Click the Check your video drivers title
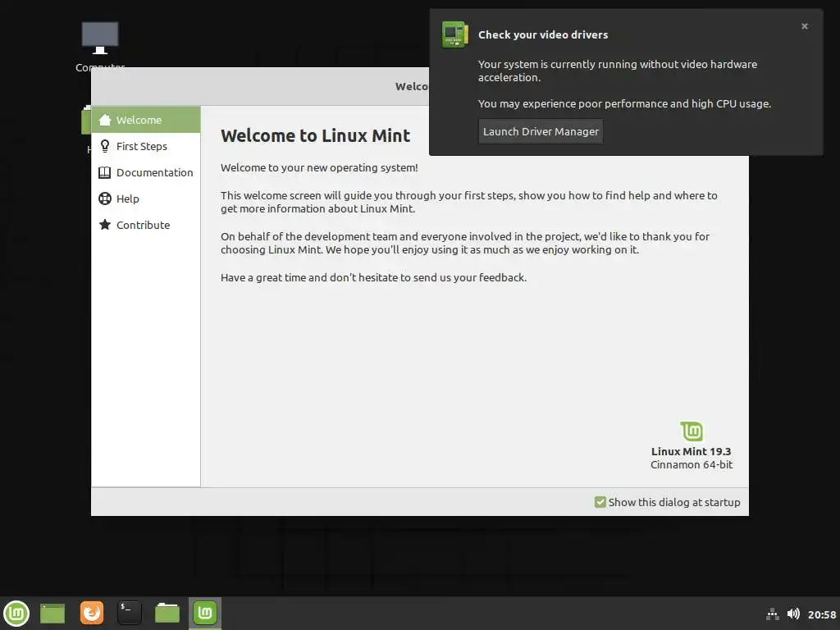This screenshot has height=630, width=840. coord(543,34)
